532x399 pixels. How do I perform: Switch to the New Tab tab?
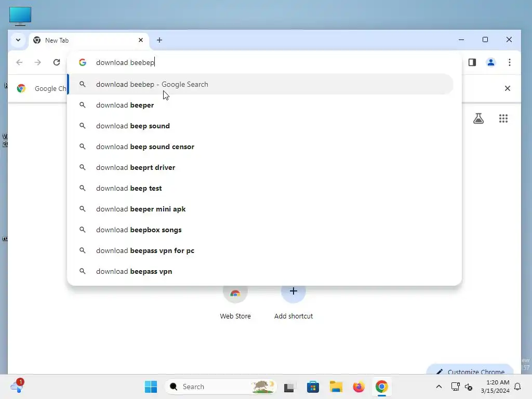pyautogui.click(x=89, y=41)
